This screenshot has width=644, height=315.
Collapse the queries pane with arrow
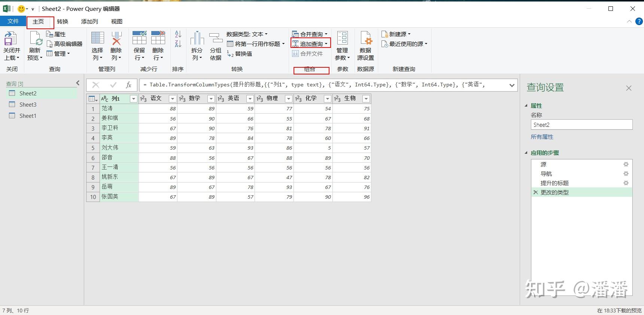pos(78,83)
